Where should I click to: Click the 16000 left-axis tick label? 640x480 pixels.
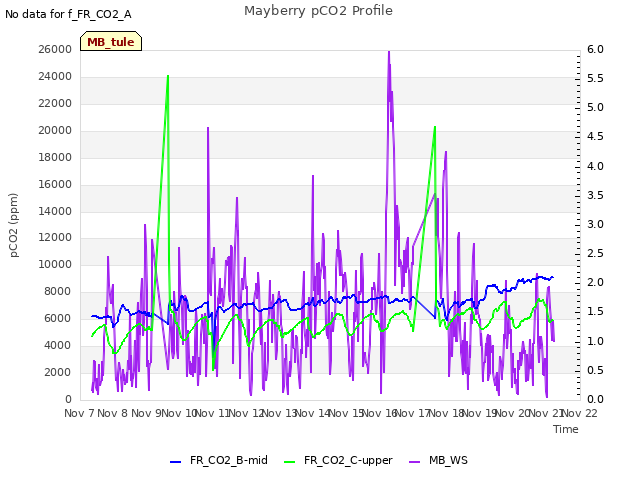point(55,184)
